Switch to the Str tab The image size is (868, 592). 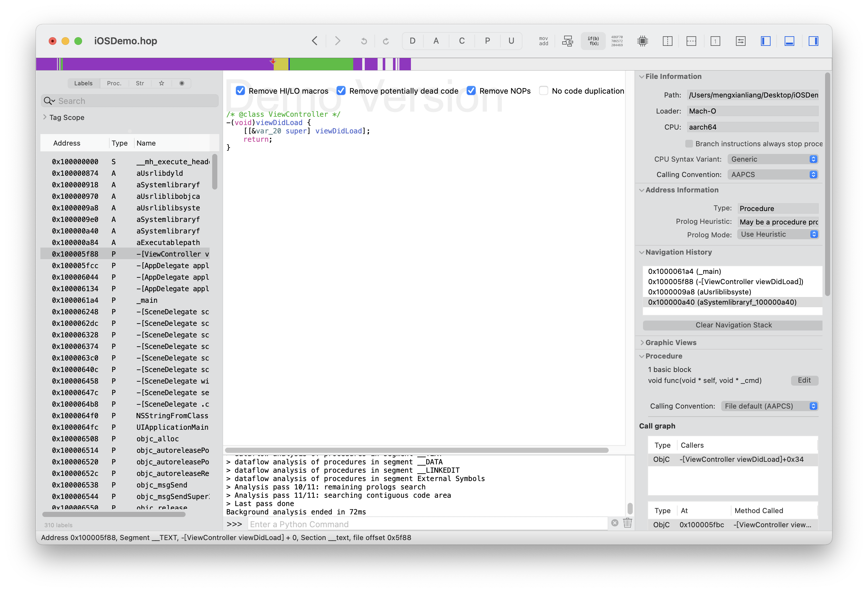[140, 83]
